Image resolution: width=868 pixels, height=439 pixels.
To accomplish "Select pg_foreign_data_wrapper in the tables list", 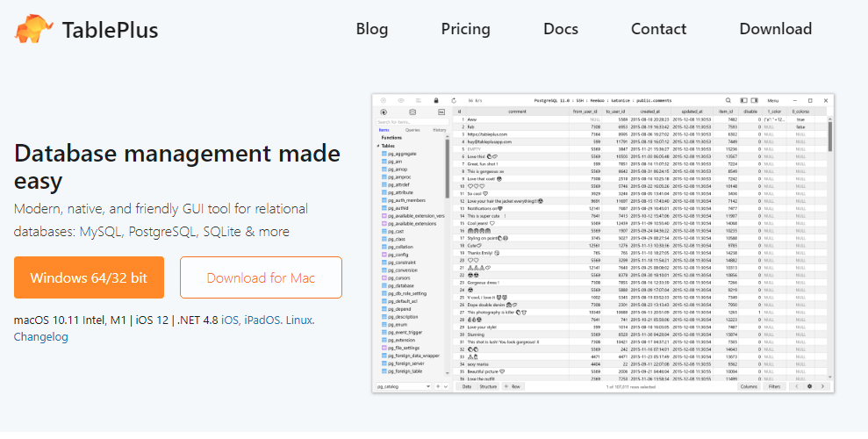I will [414, 356].
